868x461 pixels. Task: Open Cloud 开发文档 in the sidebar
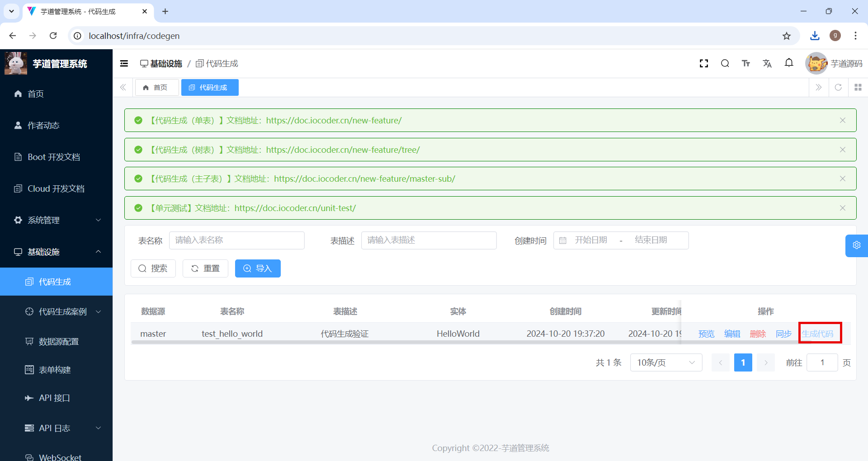56,188
